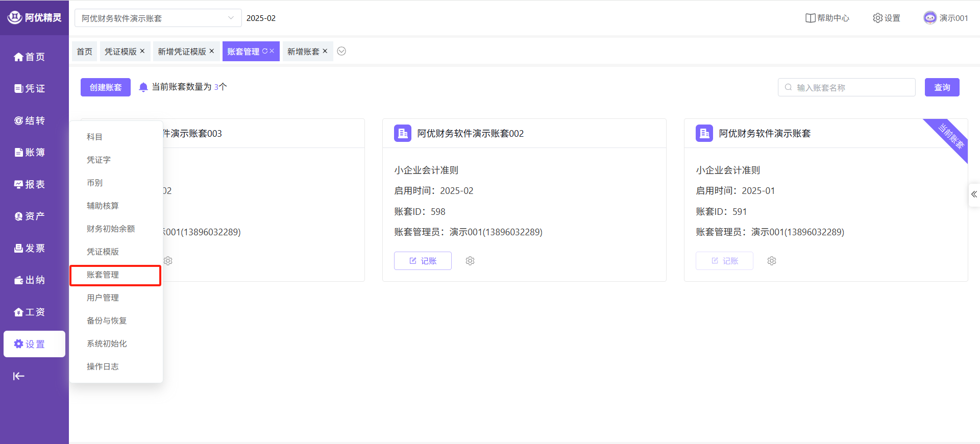Click the 阿优精灵 logo

pos(34,17)
